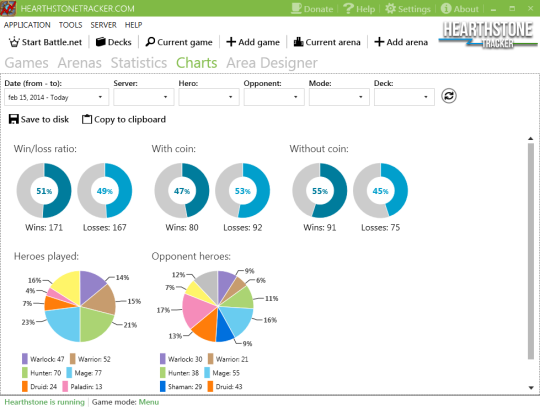Click the Hearthstone Tracker logo
The image size is (540, 409).
[488, 35]
